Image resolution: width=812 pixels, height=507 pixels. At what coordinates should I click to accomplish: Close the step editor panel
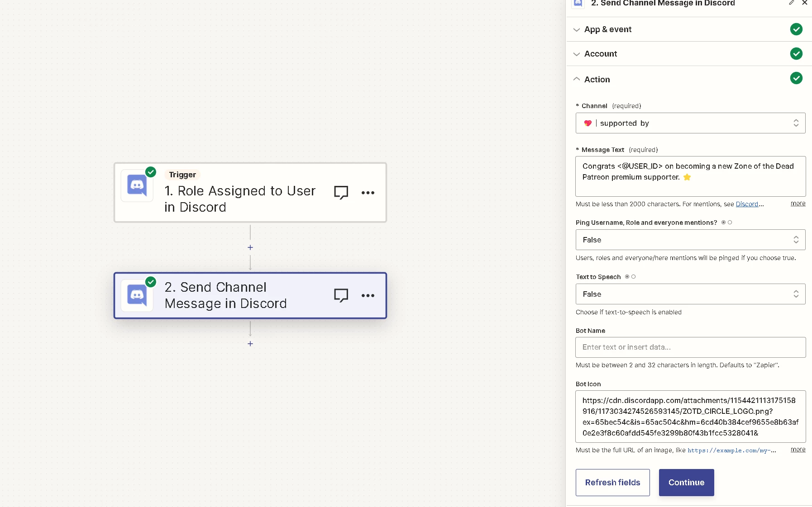[x=804, y=3]
